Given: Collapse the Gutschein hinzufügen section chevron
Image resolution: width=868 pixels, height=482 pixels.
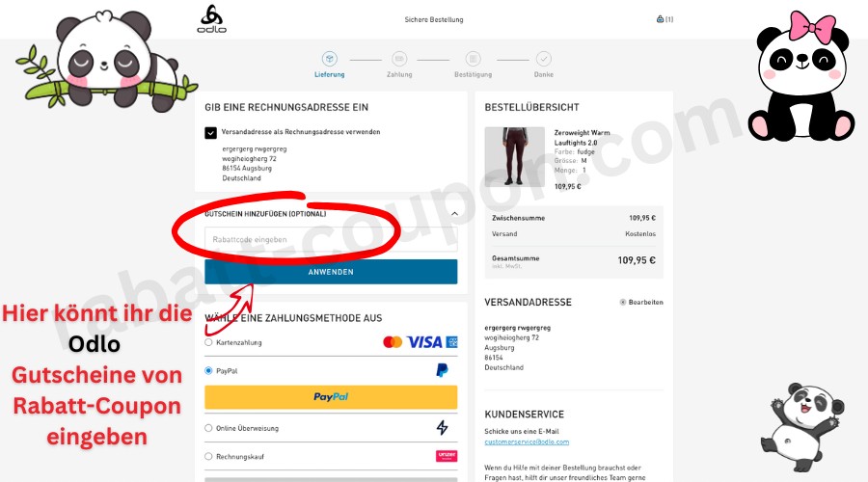Looking at the screenshot, I should coord(454,214).
